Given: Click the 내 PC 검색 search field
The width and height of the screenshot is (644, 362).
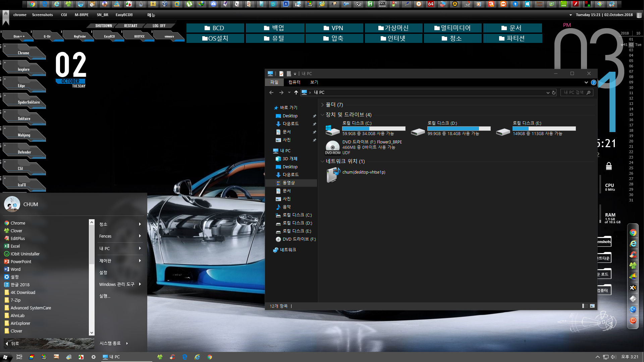Looking at the screenshot, I should 576,93.
